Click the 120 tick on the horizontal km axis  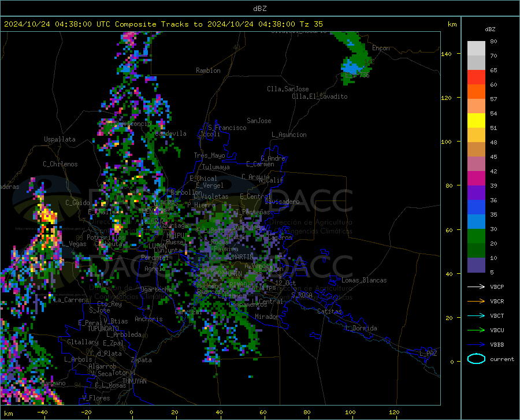394,412
